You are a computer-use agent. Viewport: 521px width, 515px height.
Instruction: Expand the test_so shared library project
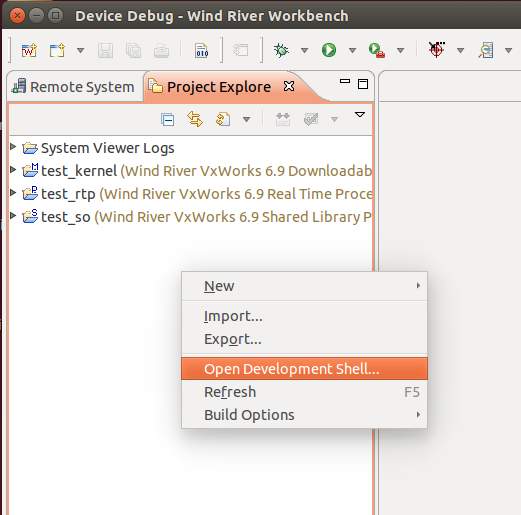pyautogui.click(x=13, y=216)
